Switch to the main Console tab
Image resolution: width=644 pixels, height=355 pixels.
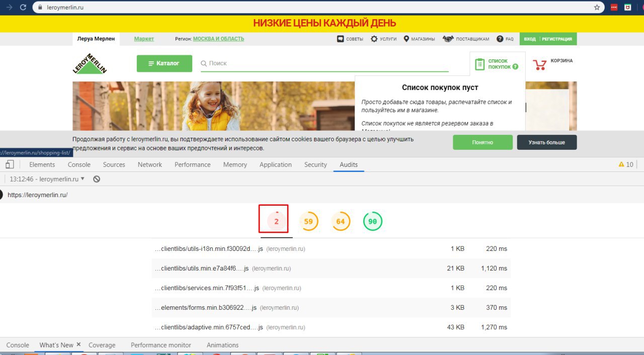(79, 164)
